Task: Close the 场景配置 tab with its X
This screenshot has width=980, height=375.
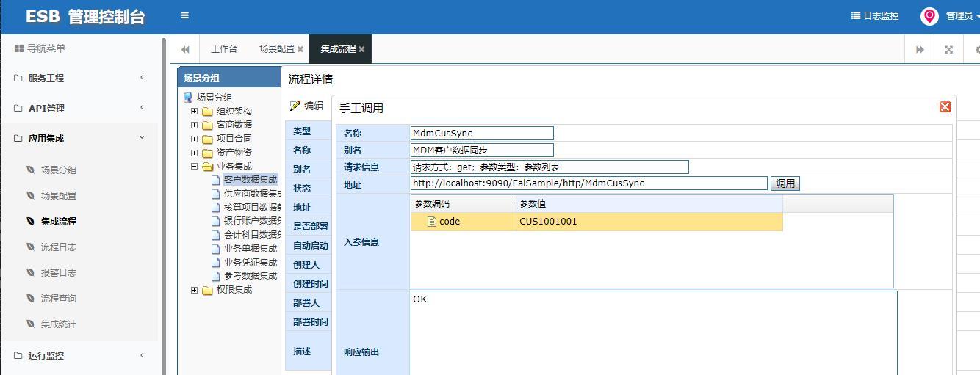Action: pos(300,49)
